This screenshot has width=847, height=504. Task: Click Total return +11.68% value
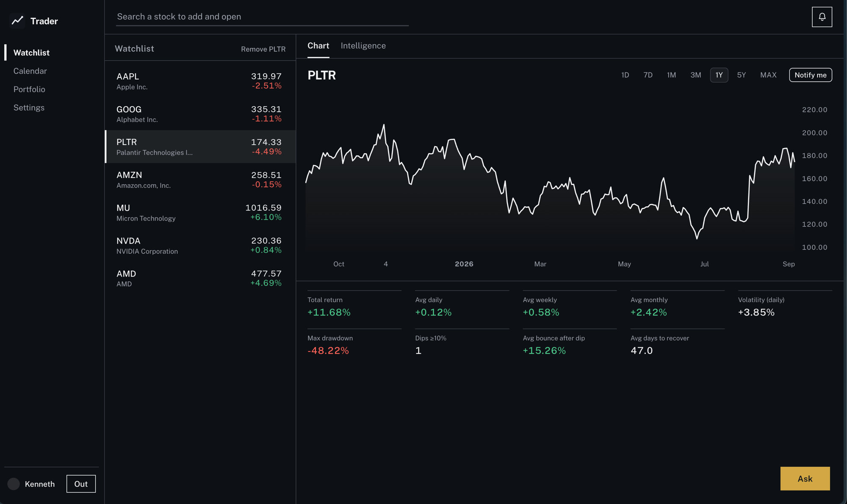tap(329, 312)
